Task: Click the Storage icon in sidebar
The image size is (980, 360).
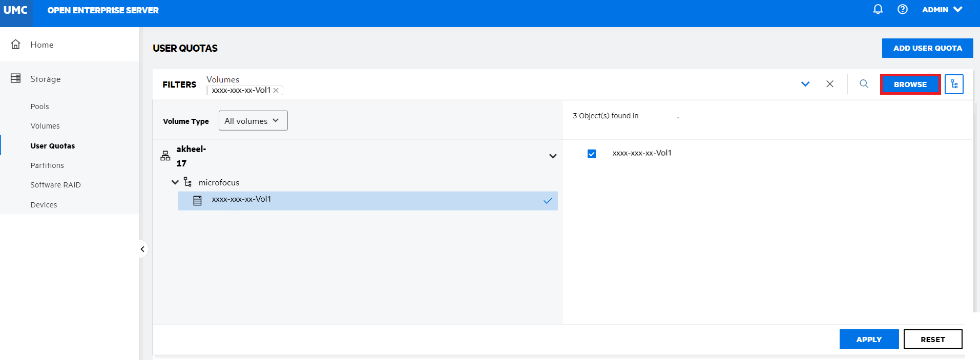Action: pos(16,78)
